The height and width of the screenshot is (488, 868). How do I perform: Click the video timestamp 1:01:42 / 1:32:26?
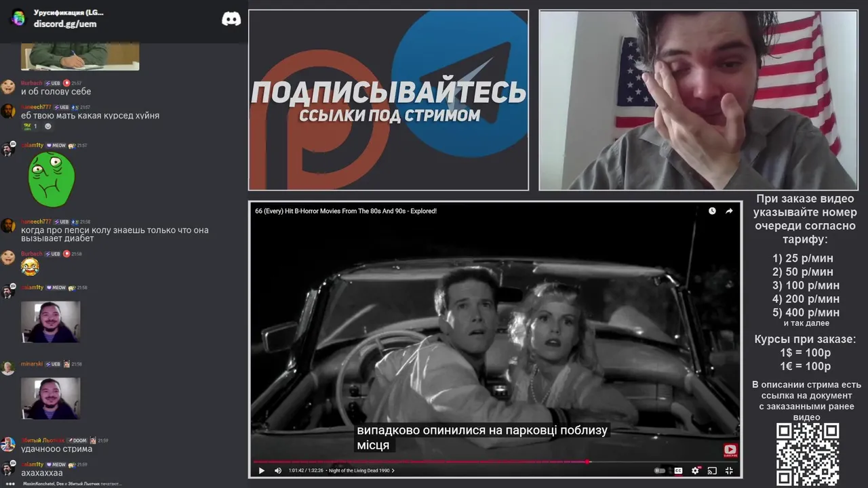click(304, 470)
